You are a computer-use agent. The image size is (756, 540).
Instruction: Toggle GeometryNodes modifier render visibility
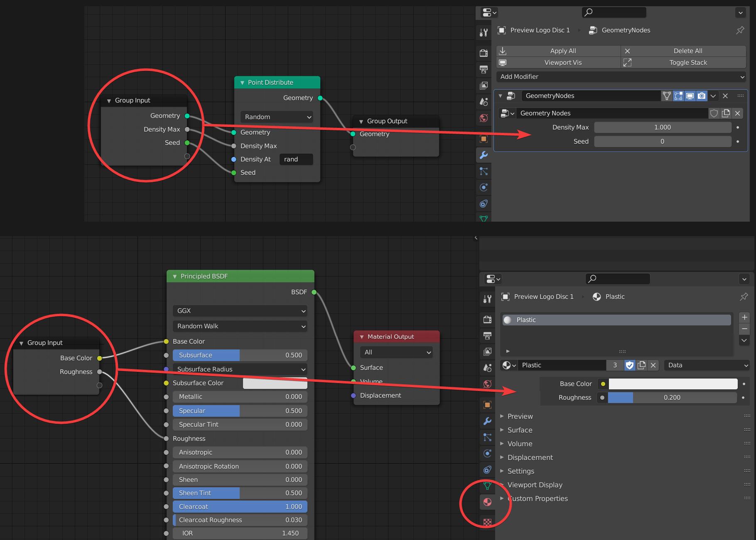click(702, 96)
